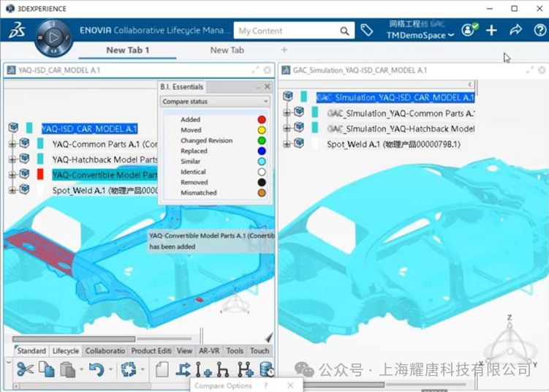Open the Tools action bar tab
Viewport: 549px width, 392px height.
[235, 350]
